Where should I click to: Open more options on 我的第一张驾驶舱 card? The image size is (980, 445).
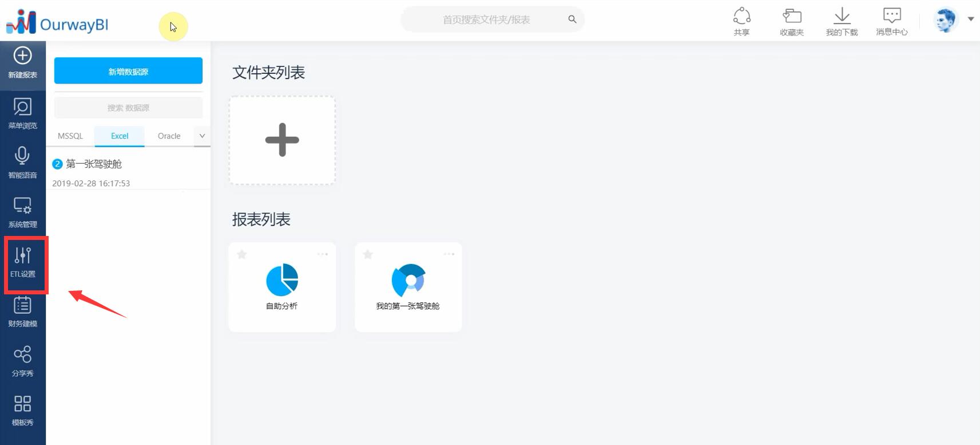(449, 254)
